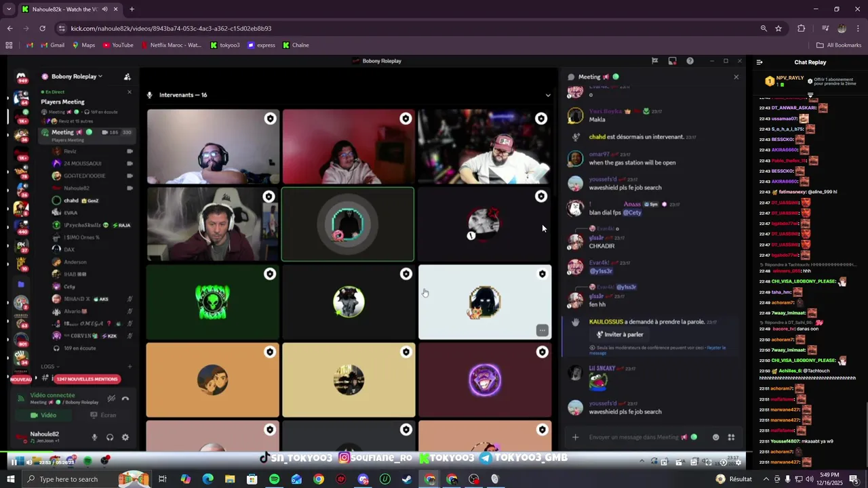This screenshot has width=868, height=488.
Task: Open express bookmark
Action: [262, 45]
